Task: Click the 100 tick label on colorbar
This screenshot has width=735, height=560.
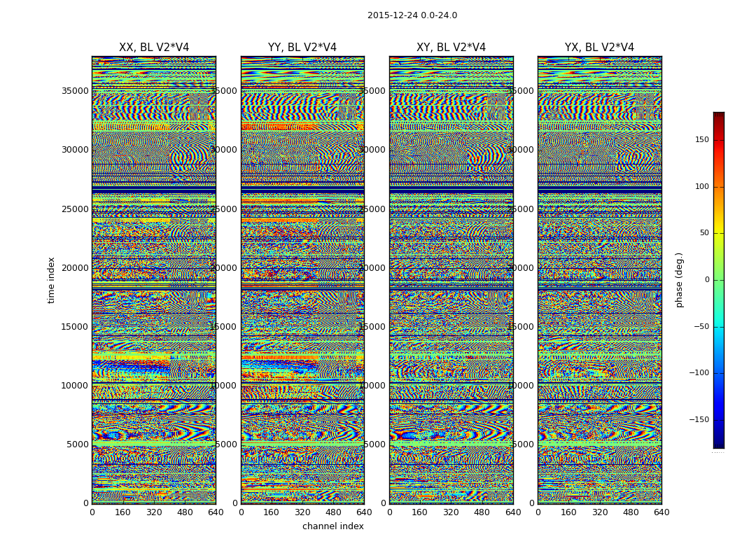Action: (701, 187)
